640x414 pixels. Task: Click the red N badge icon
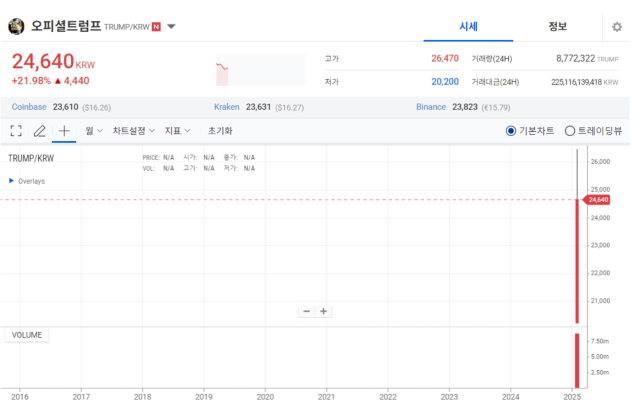tap(156, 27)
